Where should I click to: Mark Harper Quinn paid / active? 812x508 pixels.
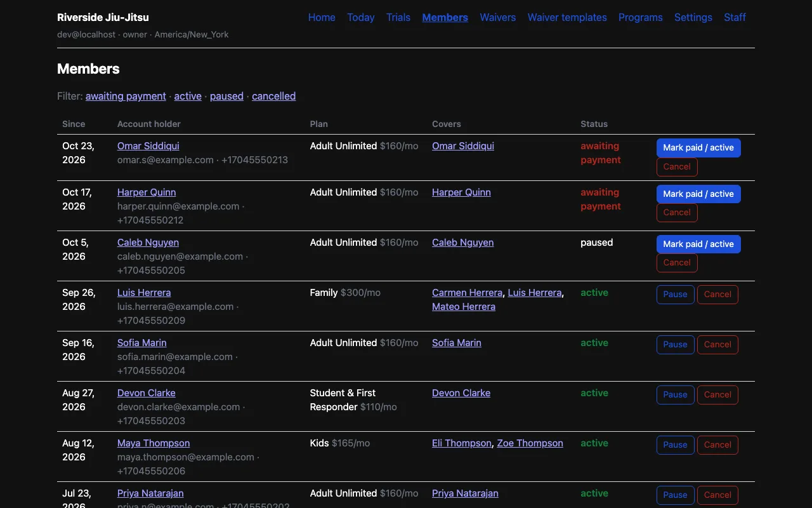[x=698, y=194]
